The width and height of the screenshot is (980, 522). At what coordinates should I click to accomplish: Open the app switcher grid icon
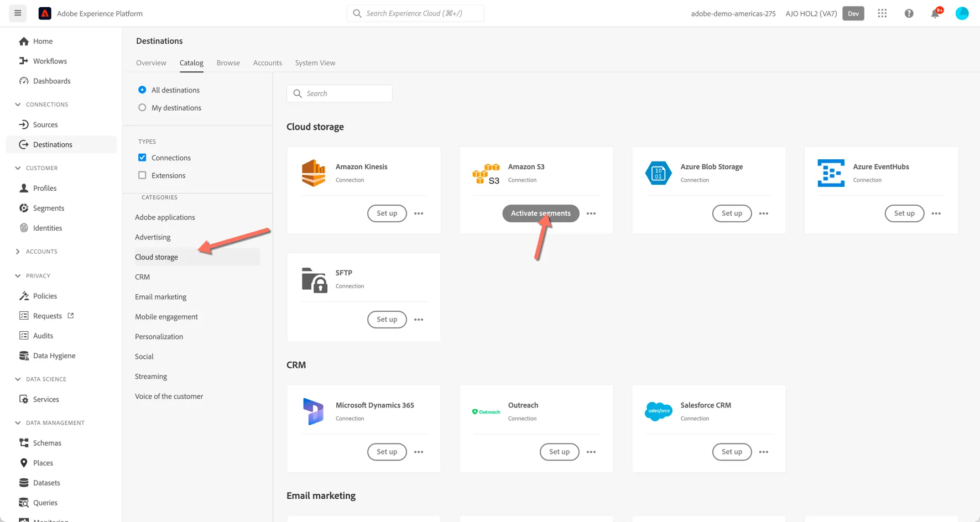(x=882, y=13)
